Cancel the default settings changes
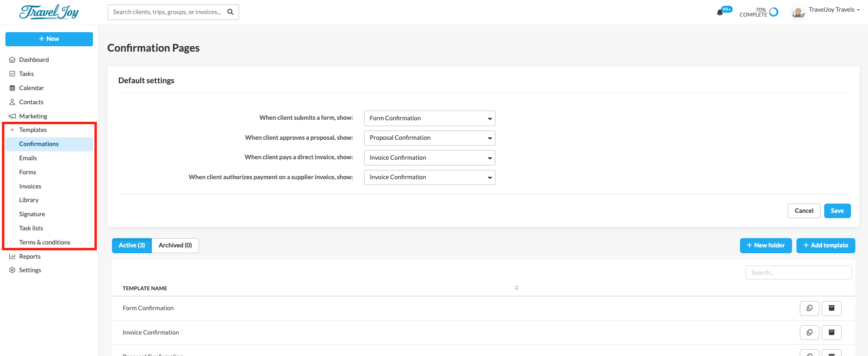 tap(804, 211)
